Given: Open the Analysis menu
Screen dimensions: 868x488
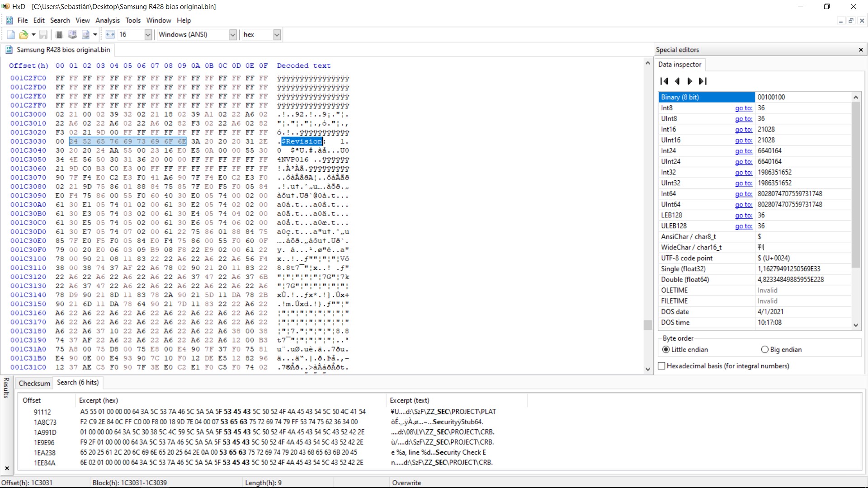Looking at the screenshot, I should click(108, 20).
